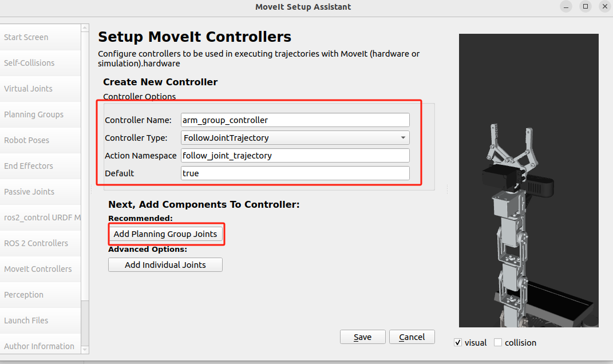
Task: Open the Start Screen sidebar item
Action: click(x=40, y=37)
